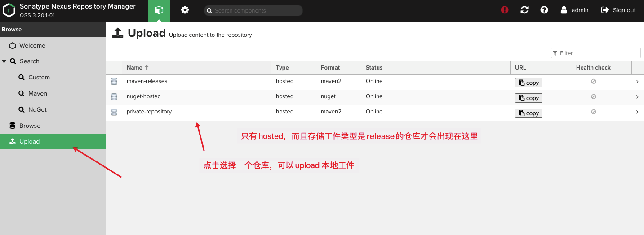Sort by the Status column header
This screenshot has width=644, height=235.
click(x=435, y=68)
